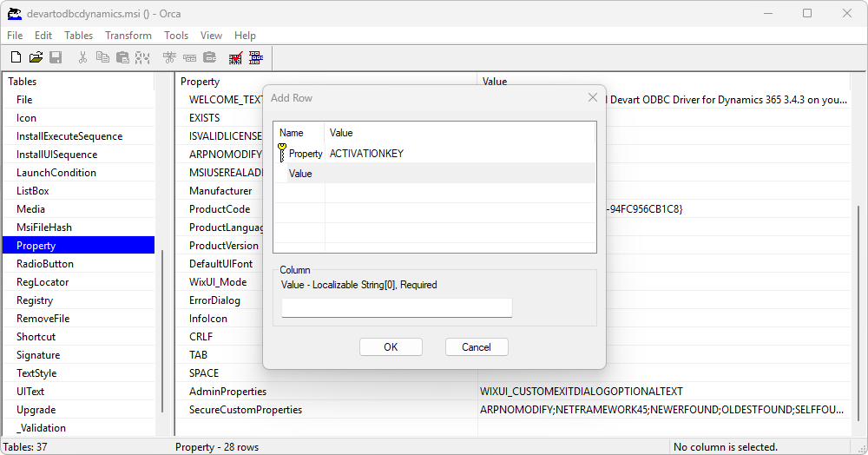Select the InstallExecuteSequence table
Image resolution: width=868 pixels, height=455 pixels.
[x=79, y=136]
